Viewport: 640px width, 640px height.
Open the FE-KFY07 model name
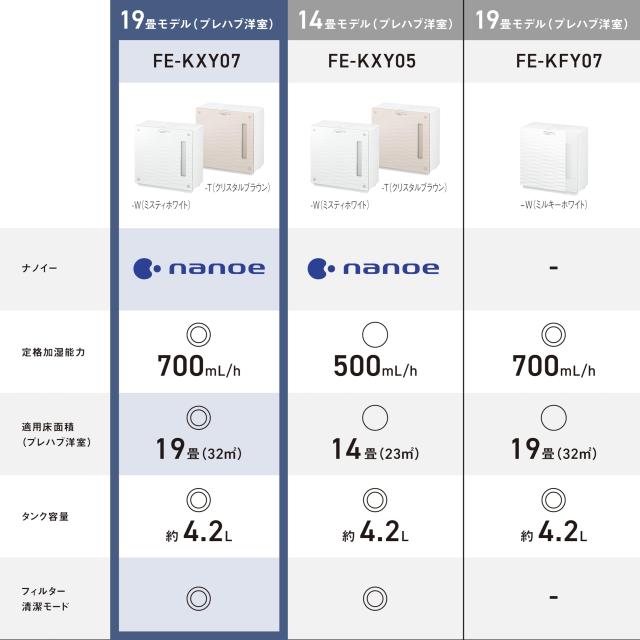[559, 61]
